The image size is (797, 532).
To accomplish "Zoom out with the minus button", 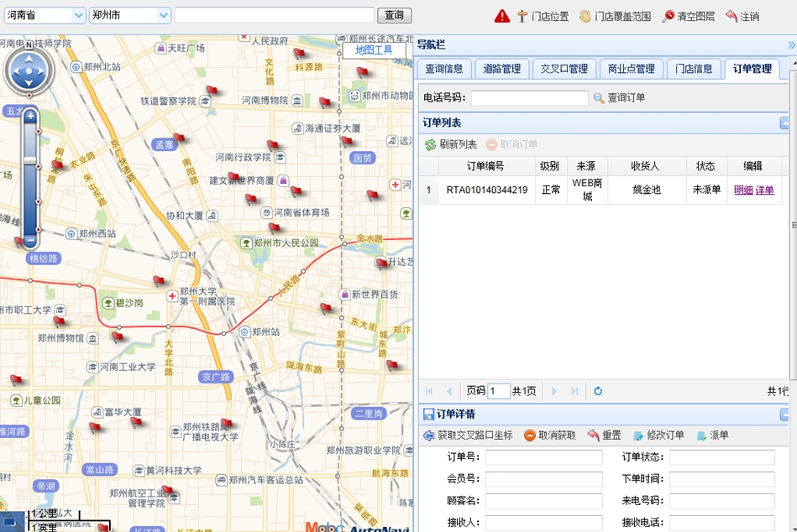I will point(30,240).
